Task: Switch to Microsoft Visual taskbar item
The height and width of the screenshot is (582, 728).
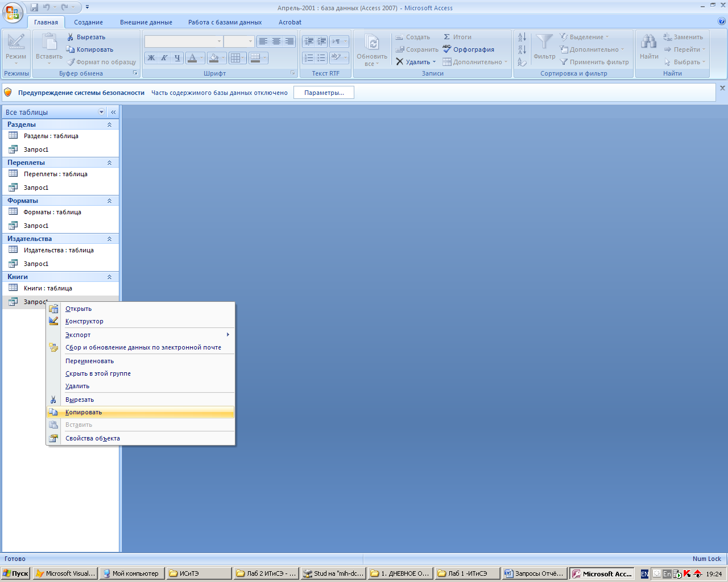Action: 65,573
